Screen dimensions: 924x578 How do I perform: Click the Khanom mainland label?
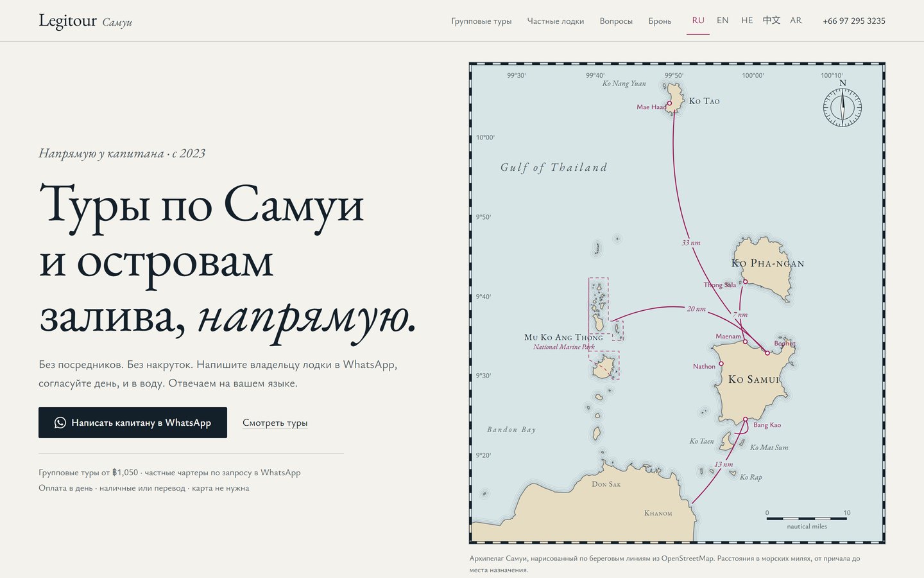[658, 513]
